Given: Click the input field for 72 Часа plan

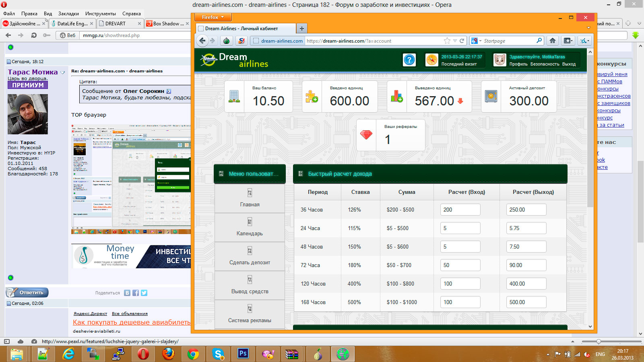Looking at the screenshot, I should coord(460,265).
